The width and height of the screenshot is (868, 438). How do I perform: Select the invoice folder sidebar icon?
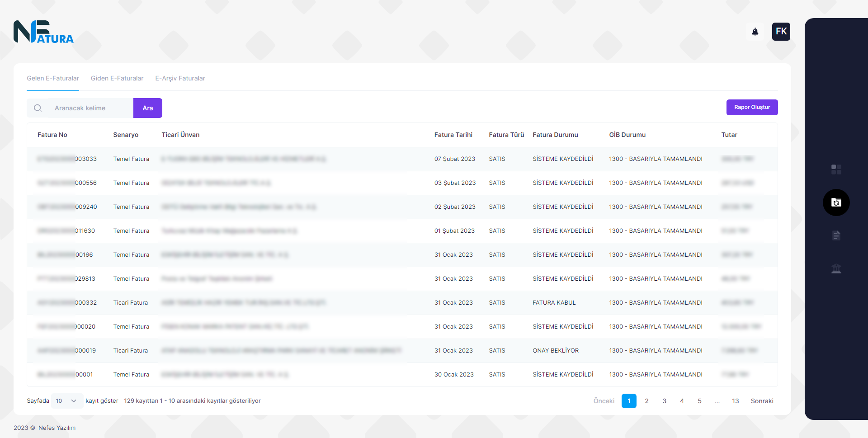click(x=836, y=203)
